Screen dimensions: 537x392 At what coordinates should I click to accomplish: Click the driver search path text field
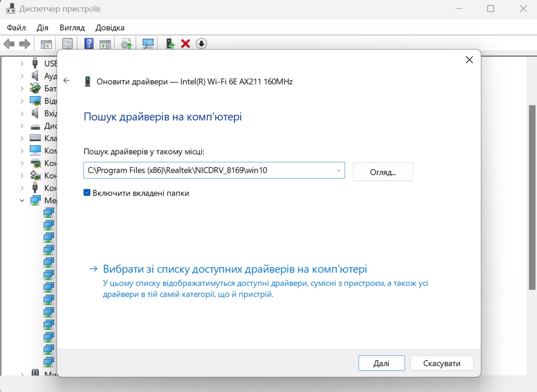[x=208, y=171]
